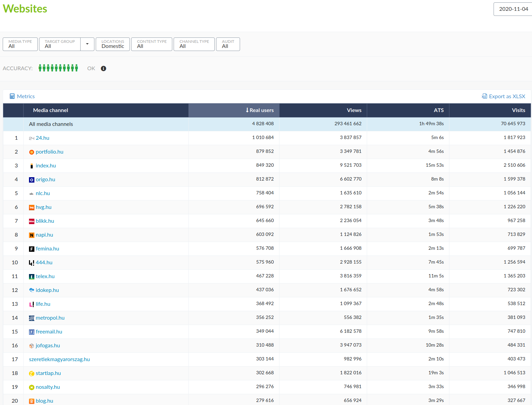The width and height of the screenshot is (532, 405).
Task: Click total real users value 4 828 408
Action: tap(263, 124)
